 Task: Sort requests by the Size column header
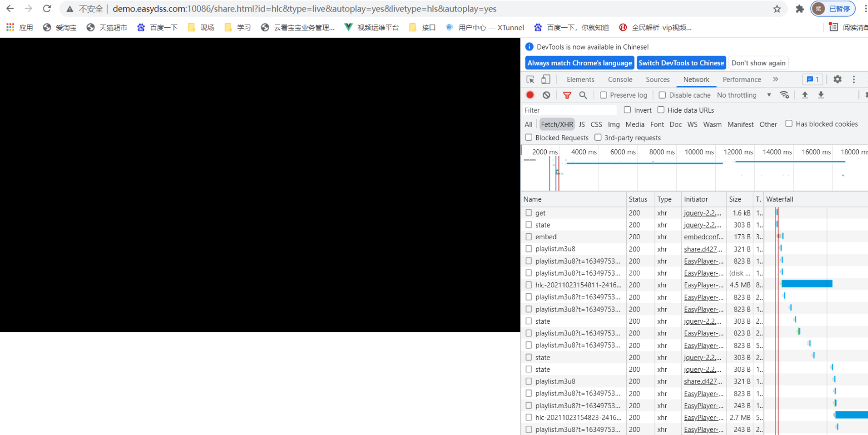[x=739, y=199]
